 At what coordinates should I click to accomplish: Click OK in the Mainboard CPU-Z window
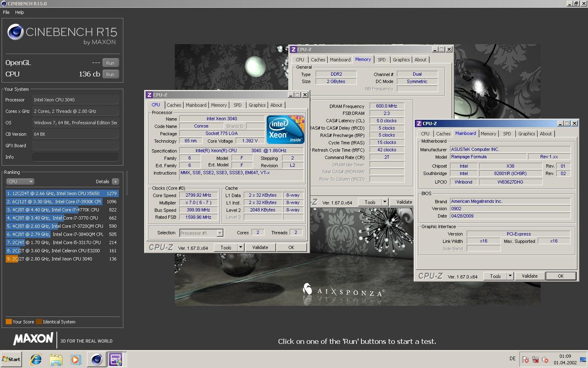pyautogui.click(x=561, y=276)
